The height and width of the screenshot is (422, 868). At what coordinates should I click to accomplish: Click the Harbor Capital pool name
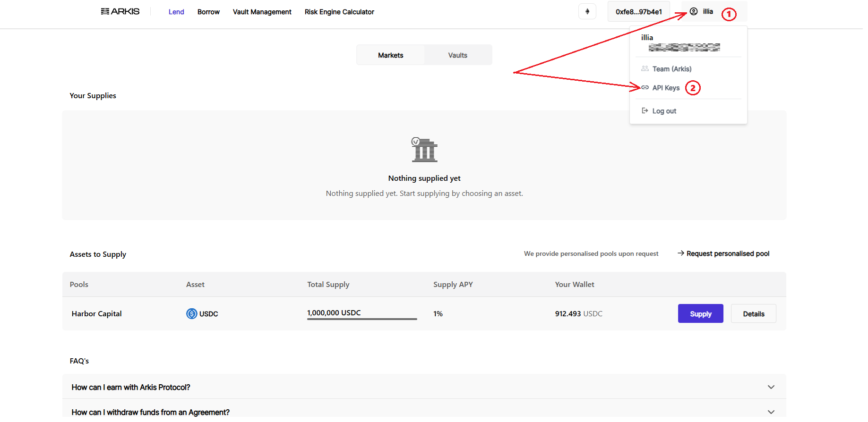[x=97, y=314]
